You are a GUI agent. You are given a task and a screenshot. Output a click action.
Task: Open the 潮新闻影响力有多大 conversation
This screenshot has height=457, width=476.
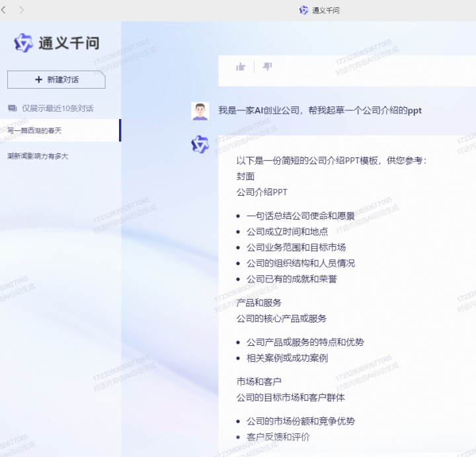coord(38,156)
